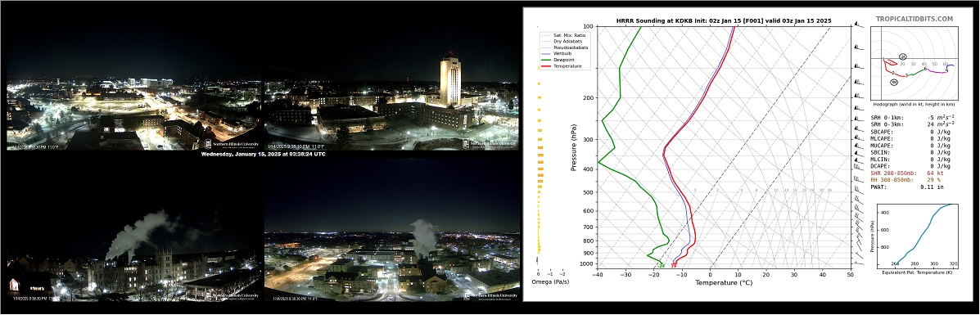
Task: Click the Omega (Pa/s) axis label
Action: pos(550,282)
